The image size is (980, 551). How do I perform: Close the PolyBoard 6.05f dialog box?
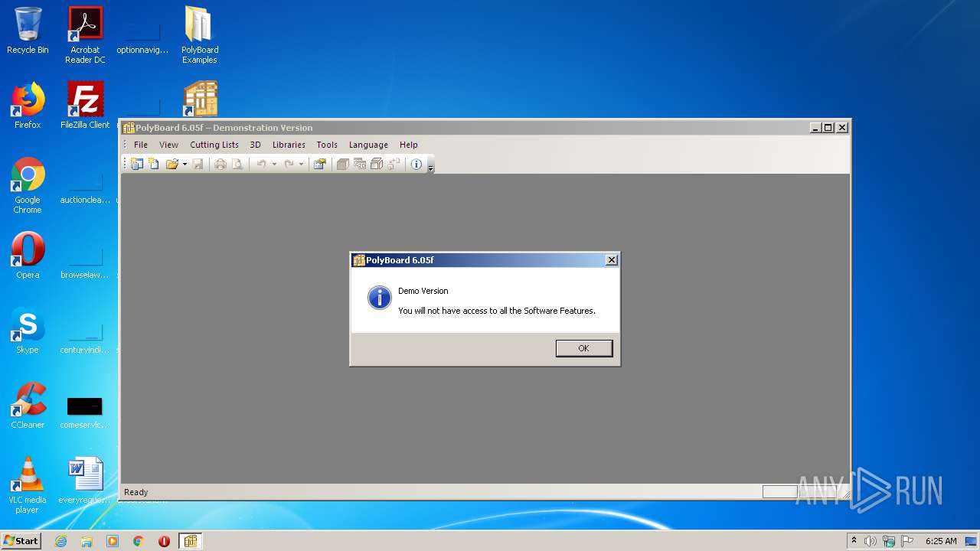pyautogui.click(x=611, y=260)
